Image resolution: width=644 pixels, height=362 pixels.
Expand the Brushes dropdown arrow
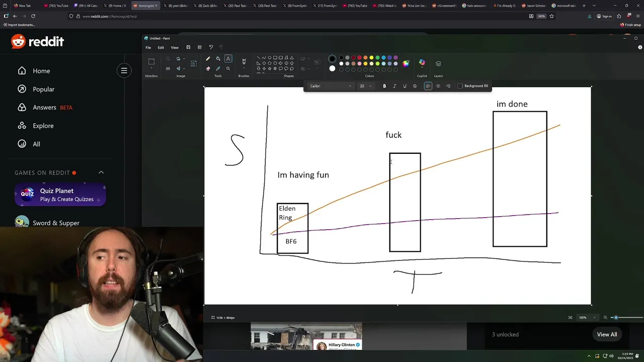pyautogui.click(x=244, y=68)
